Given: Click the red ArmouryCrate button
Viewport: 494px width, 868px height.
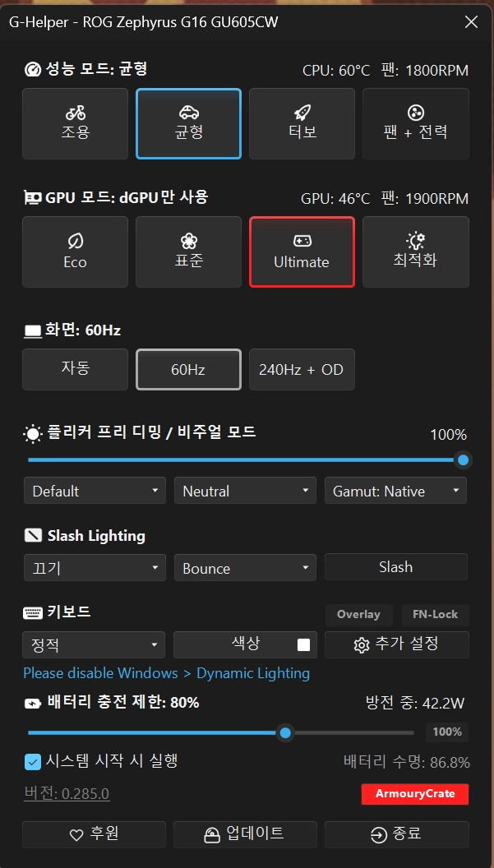Looking at the screenshot, I should [x=415, y=794].
